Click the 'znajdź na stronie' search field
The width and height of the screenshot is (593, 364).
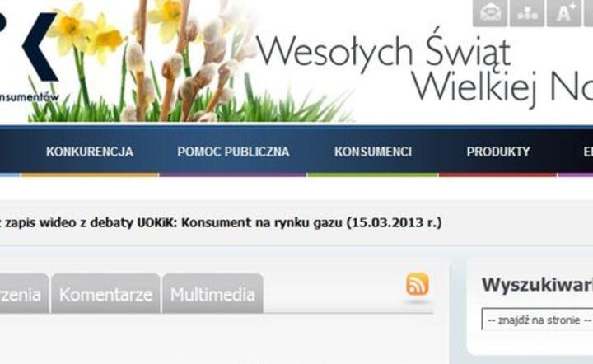[537, 320]
